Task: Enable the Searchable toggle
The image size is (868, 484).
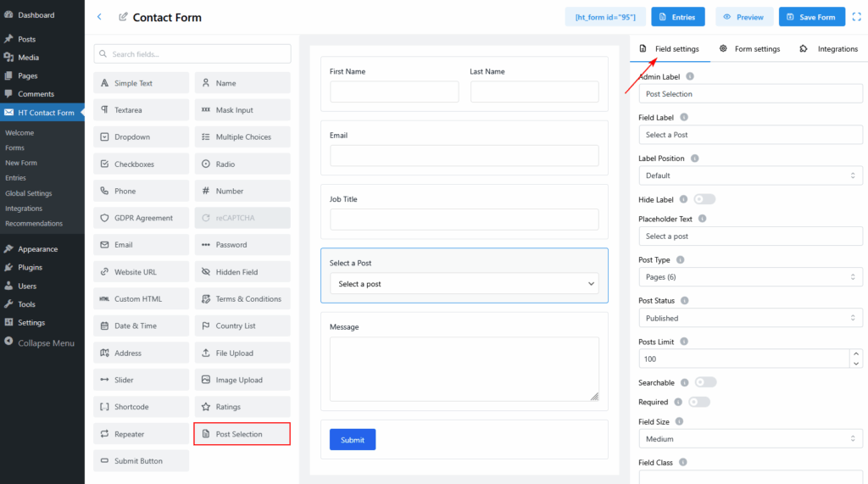Action: click(705, 382)
